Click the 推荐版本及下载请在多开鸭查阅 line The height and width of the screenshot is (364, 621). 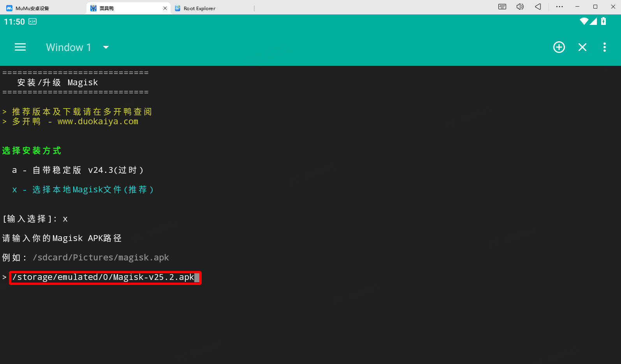pyautogui.click(x=77, y=112)
